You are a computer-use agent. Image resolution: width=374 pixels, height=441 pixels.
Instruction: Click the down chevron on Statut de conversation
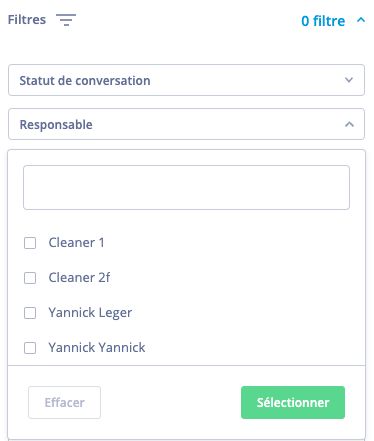(x=349, y=80)
